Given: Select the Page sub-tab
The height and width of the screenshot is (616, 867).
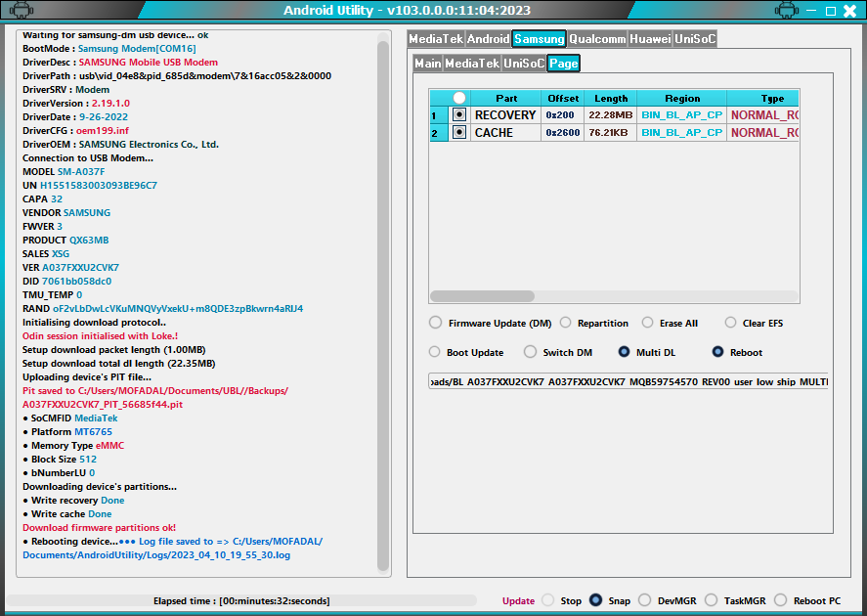Looking at the screenshot, I should coord(563,63).
